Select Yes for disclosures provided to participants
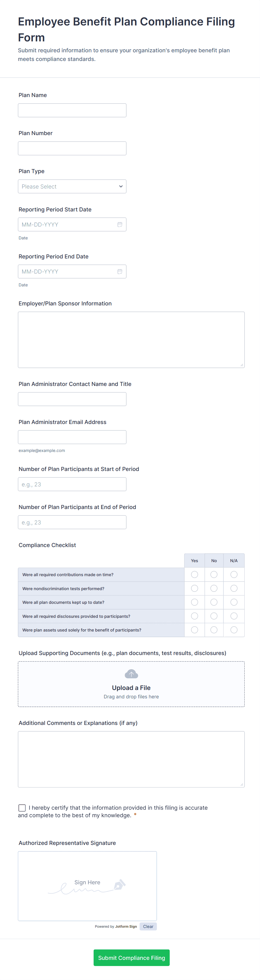The height and width of the screenshot is (980, 260). tap(194, 616)
